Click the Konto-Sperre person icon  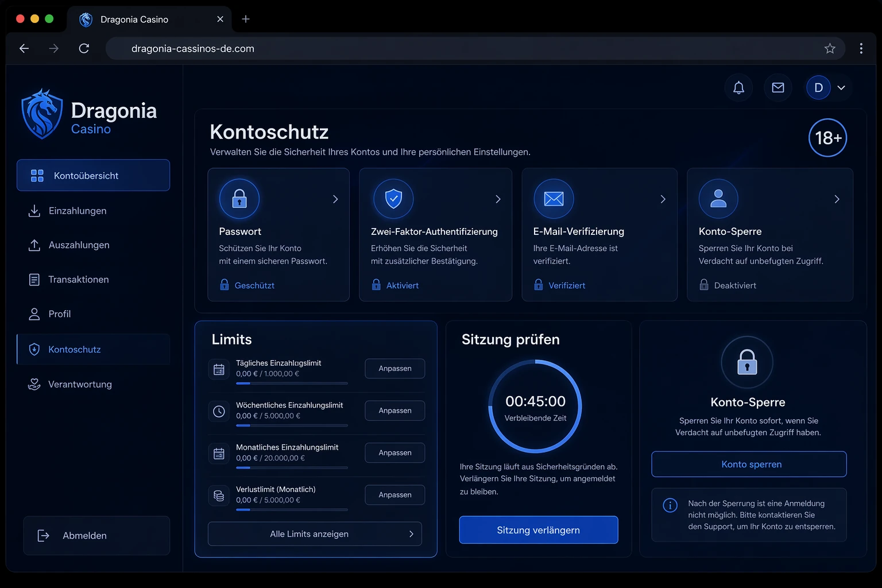tap(718, 199)
